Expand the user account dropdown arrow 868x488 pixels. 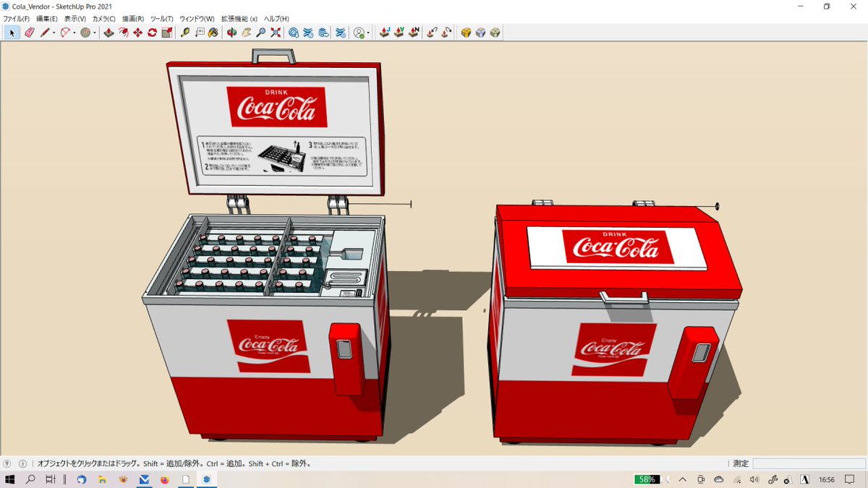368,33
